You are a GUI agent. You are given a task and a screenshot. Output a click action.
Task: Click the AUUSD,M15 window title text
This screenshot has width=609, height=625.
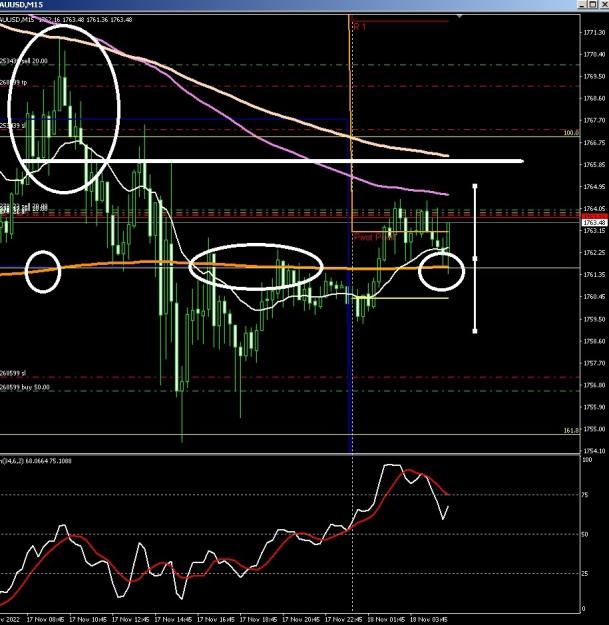22,4
